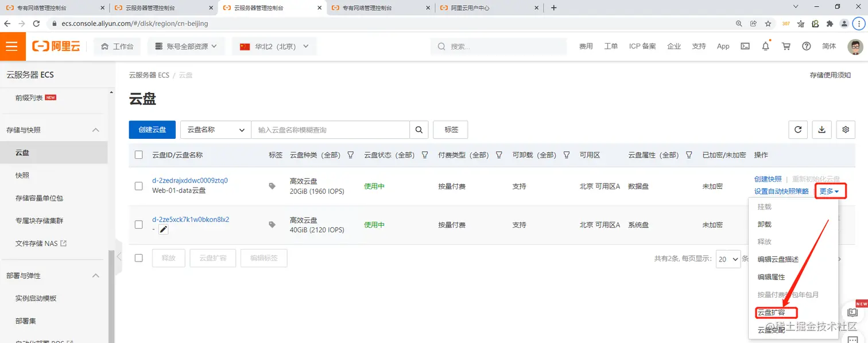Open the 支持 menu
868x343 pixels.
(699, 46)
